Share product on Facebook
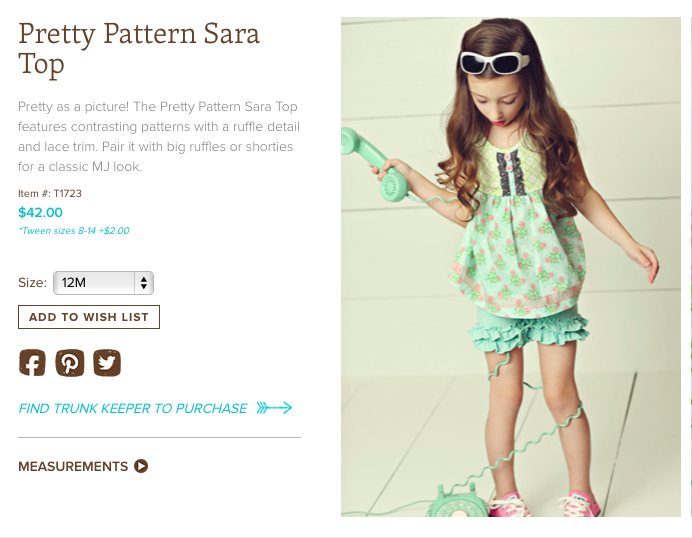This screenshot has width=692, height=538. pos(32,362)
